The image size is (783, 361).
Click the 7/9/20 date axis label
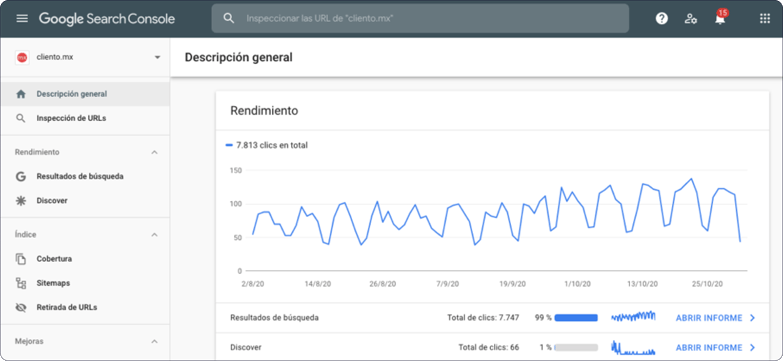click(x=447, y=284)
